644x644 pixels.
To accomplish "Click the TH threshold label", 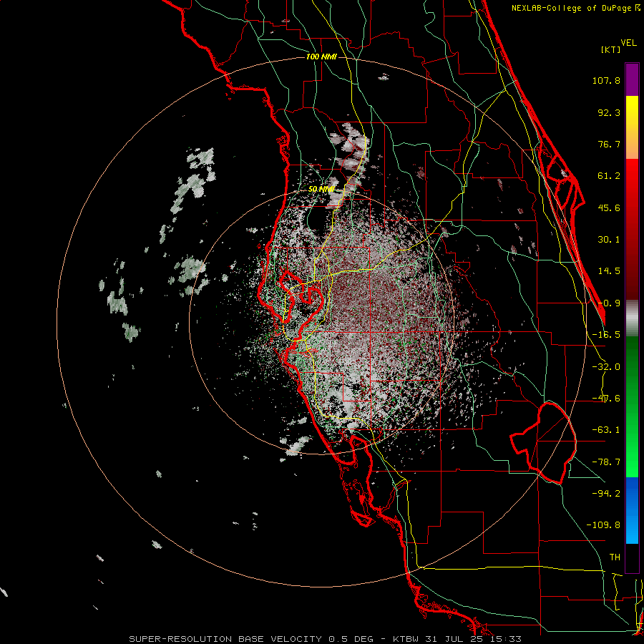I will [x=615, y=557].
